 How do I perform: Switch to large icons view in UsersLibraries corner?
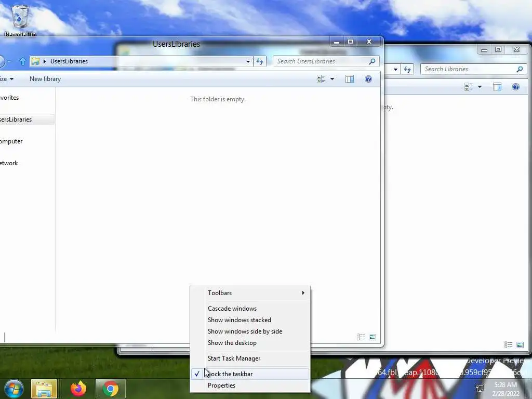(373, 337)
